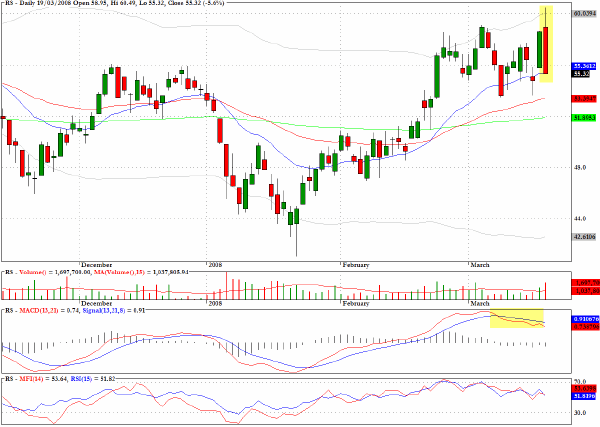Screen dimensions: 600x427
Task: Click February label under the volume panel
Action: [x=355, y=303]
